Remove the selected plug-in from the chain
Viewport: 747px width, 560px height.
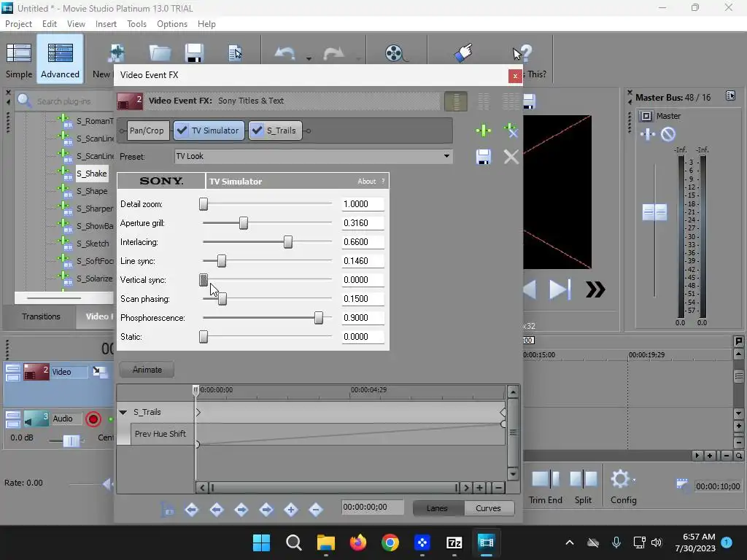click(511, 131)
